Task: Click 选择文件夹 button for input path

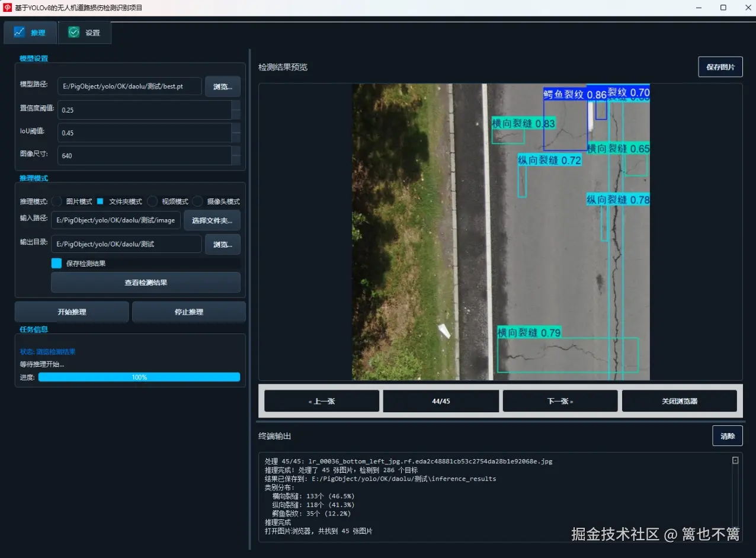Action: pyautogui.click(x=212, y=220)
